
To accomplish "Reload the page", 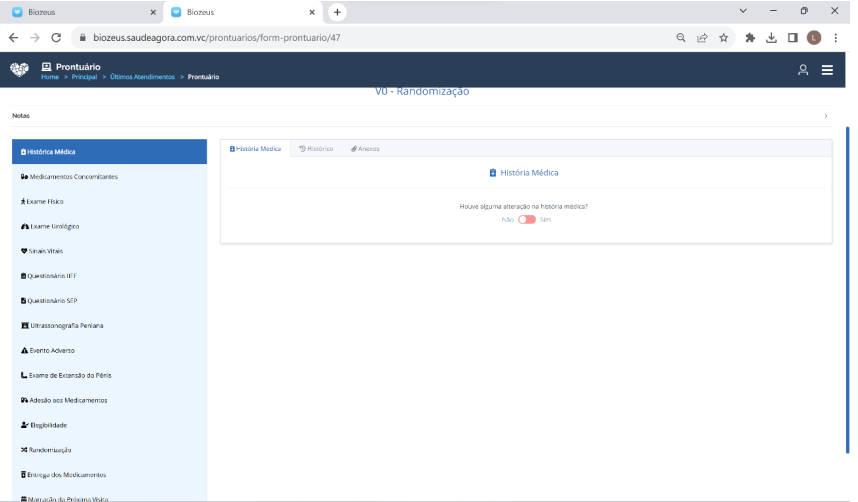I will (x=56, y=37).
